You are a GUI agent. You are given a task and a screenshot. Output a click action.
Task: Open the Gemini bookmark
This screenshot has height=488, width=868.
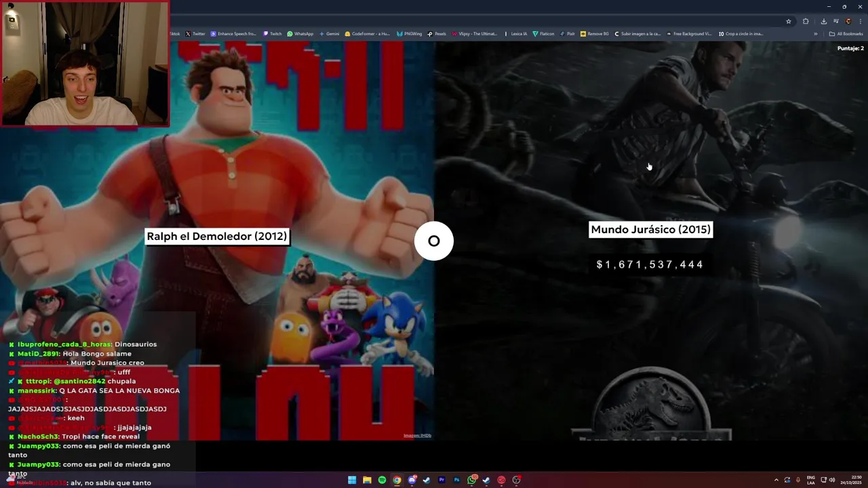[329, 34]
